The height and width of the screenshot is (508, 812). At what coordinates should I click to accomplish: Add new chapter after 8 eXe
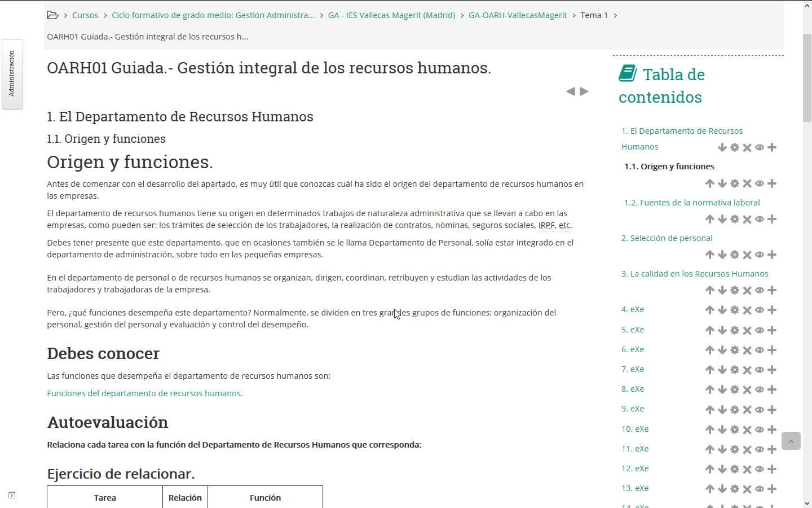coord(772,389)
